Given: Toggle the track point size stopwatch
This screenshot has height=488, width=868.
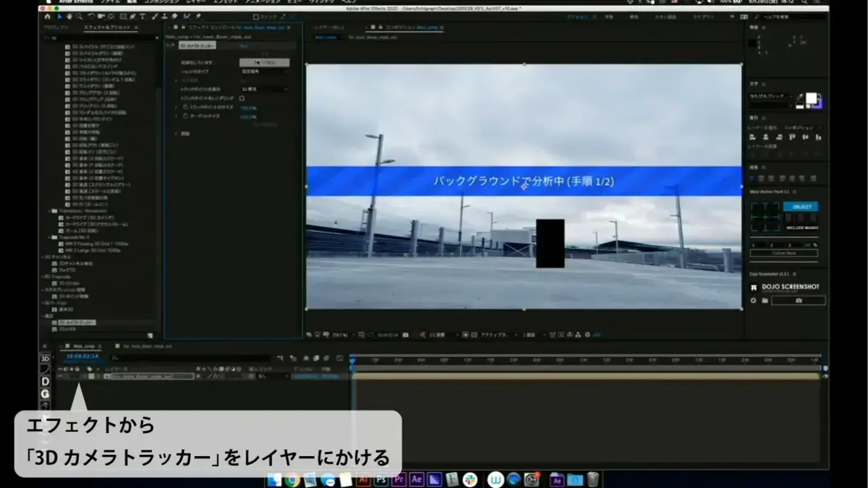Looking at the screenshot, I should 185,107.
